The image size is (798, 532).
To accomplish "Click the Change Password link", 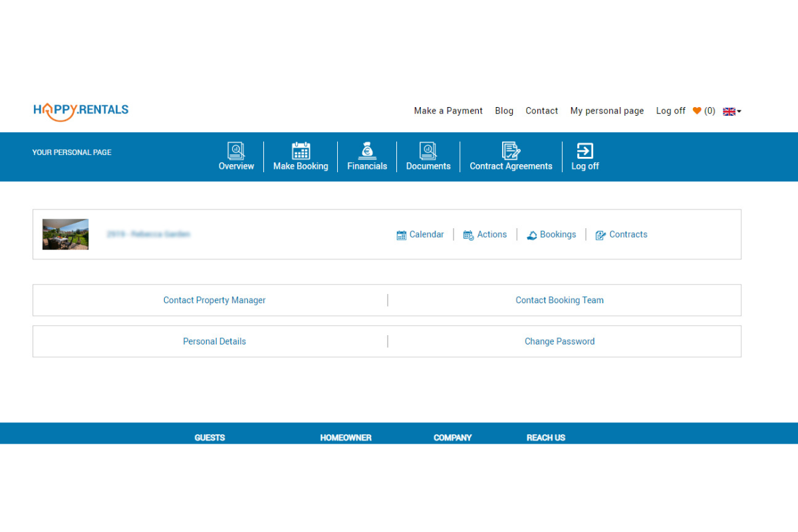I will tap(559, 341).
